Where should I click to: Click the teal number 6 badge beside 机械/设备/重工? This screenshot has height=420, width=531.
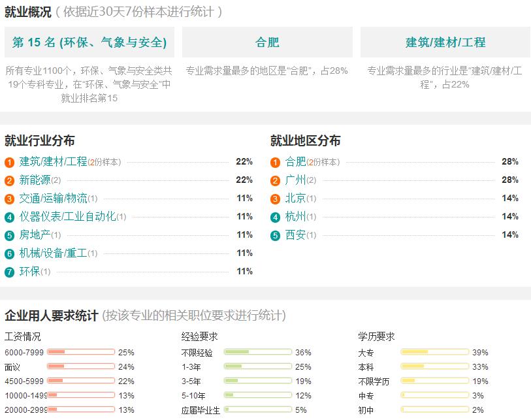(x=10, y=253)
